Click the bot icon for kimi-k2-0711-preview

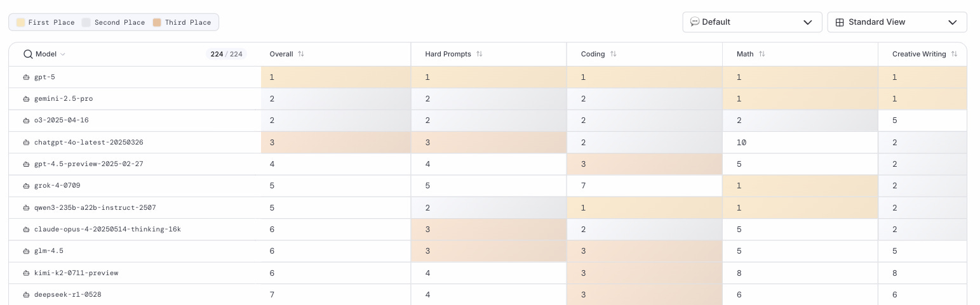tap(26, 273)
